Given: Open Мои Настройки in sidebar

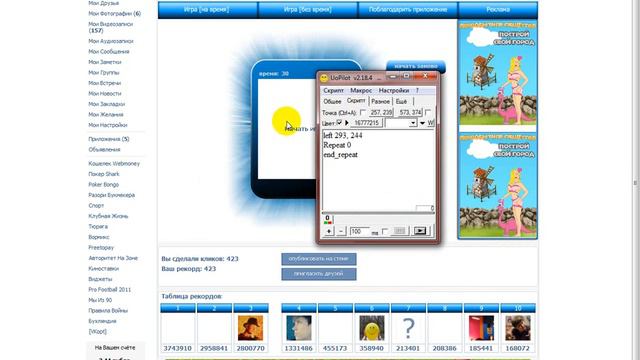Looking at the screenshot, I should tap(108, 125).
